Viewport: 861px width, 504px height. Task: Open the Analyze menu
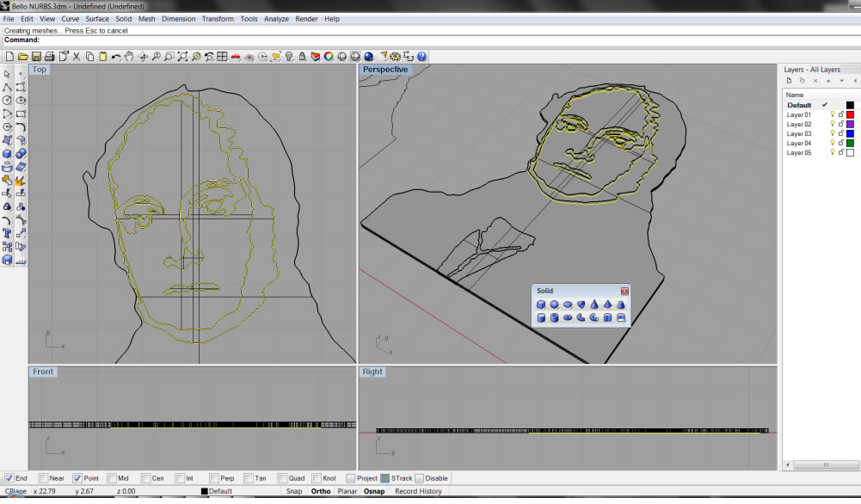pos(276,19)
